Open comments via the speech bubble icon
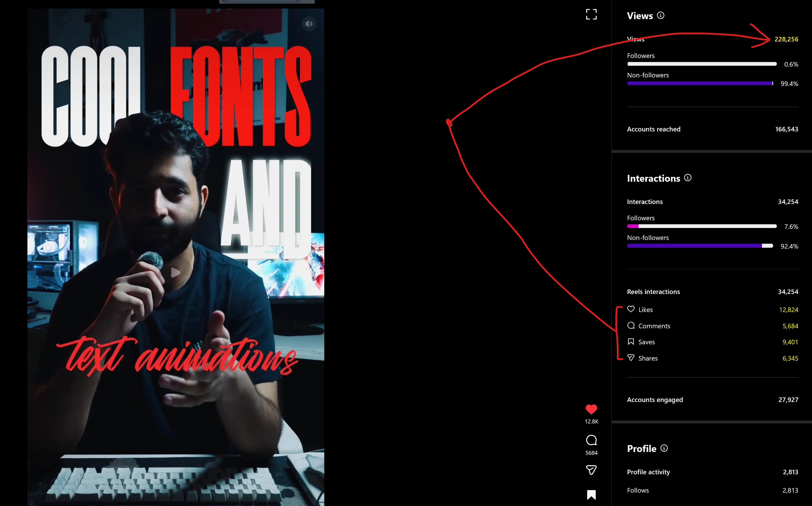812x506 pixels. pyautogui.click(x=591, y=440)
